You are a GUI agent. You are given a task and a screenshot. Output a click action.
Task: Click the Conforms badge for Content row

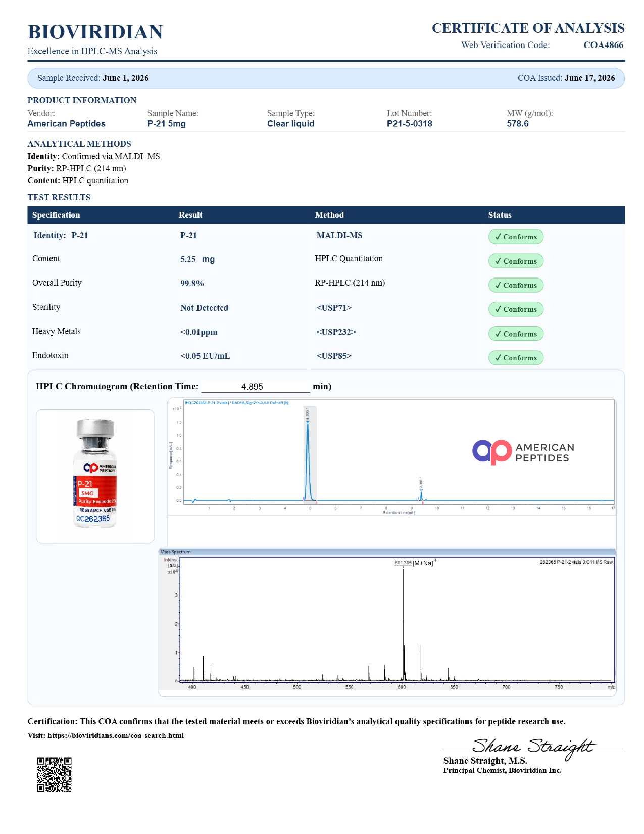coord(516,261)
